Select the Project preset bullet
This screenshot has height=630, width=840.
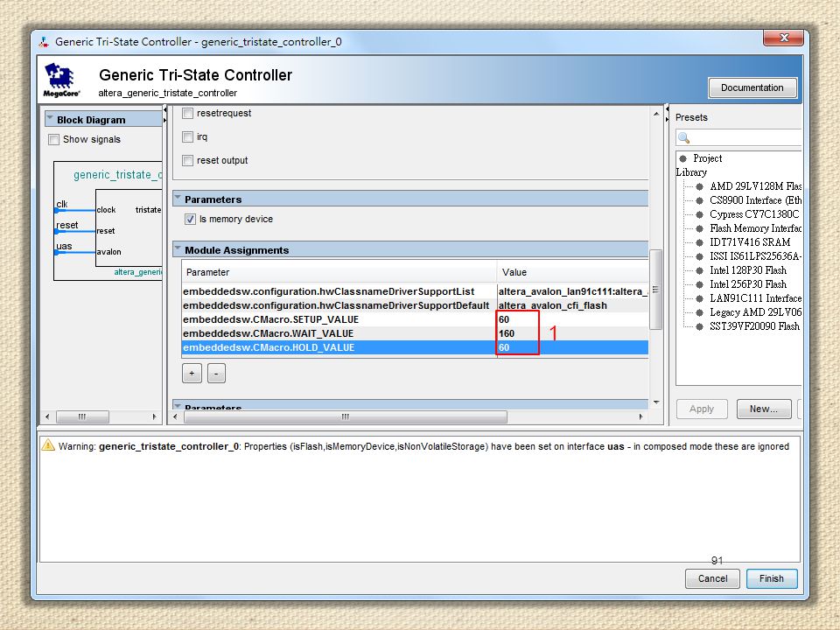pyautogui.click(x=683, y=158)
